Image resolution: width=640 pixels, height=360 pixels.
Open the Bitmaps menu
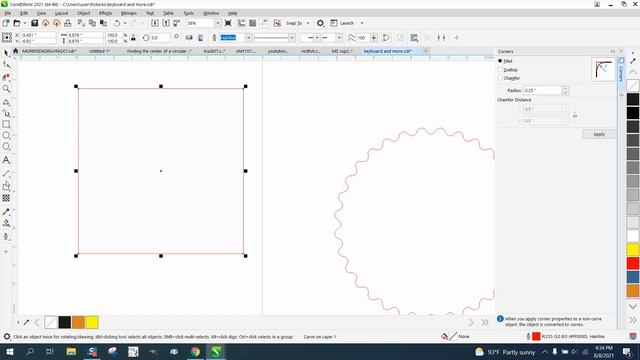coord(129,13)
